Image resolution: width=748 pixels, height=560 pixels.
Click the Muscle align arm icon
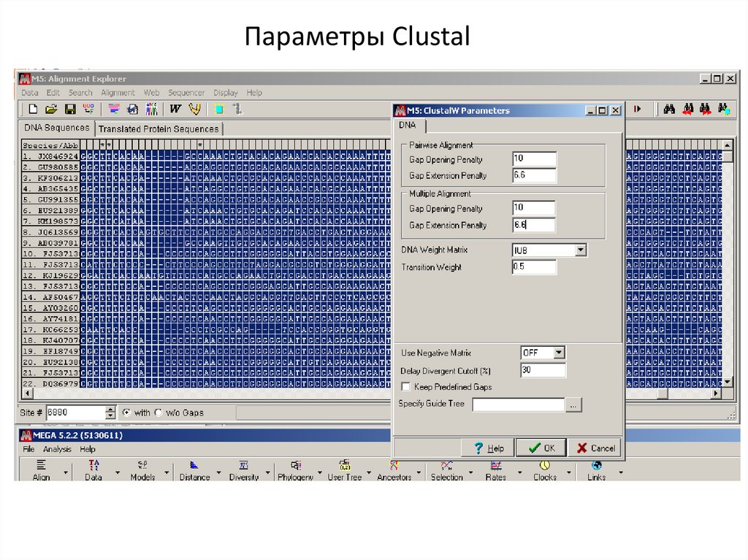pyautogui.click(x=194, y=110)
